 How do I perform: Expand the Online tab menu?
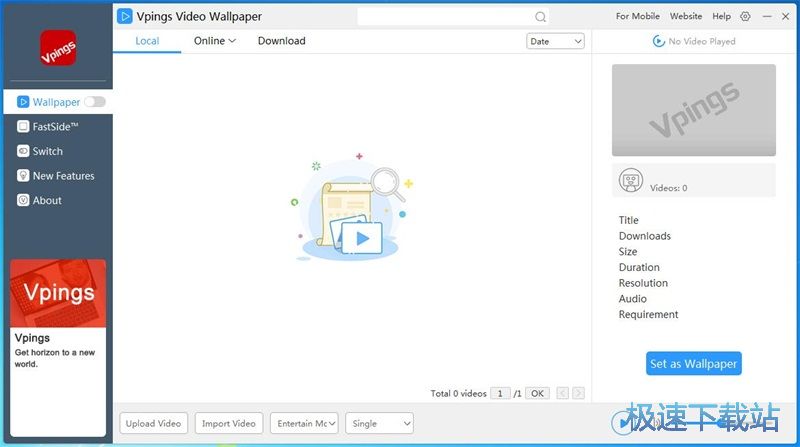point(214,41)
